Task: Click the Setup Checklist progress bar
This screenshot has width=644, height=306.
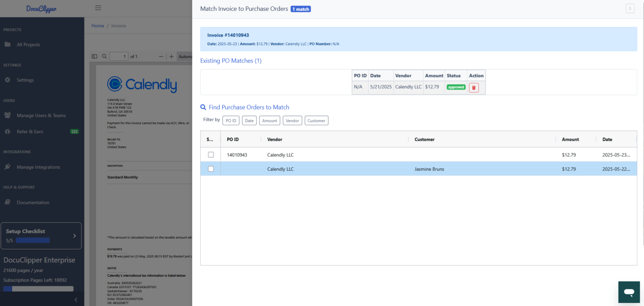Action: click(33, 240)
